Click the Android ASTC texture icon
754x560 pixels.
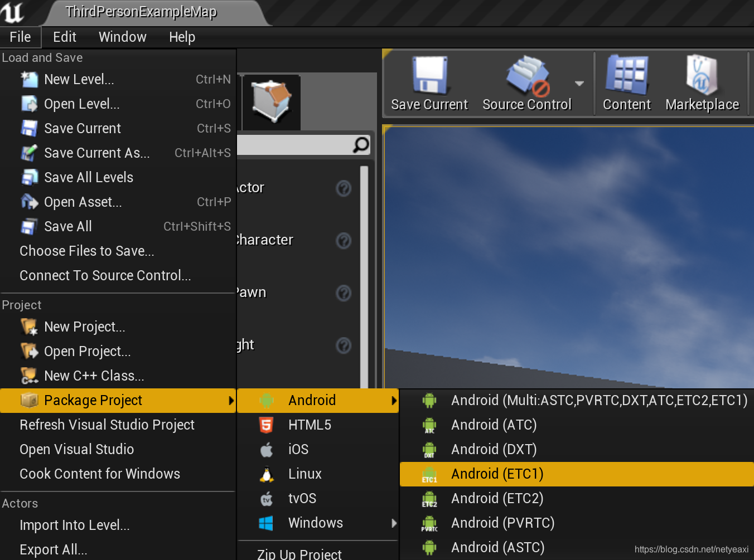pos(429,548)
